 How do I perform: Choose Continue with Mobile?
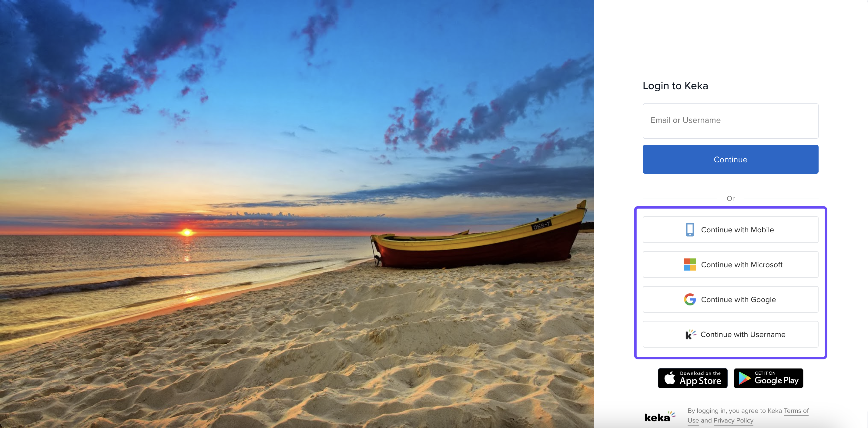tap(730, 230)
